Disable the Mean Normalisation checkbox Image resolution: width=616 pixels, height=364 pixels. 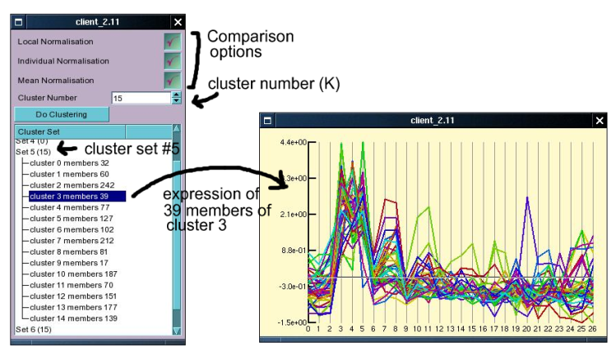pyautogui.click(x=172, y=81)
